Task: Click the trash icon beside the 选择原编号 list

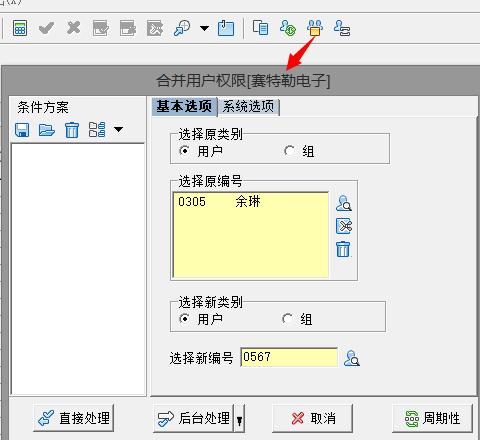Action: (343, 249)
